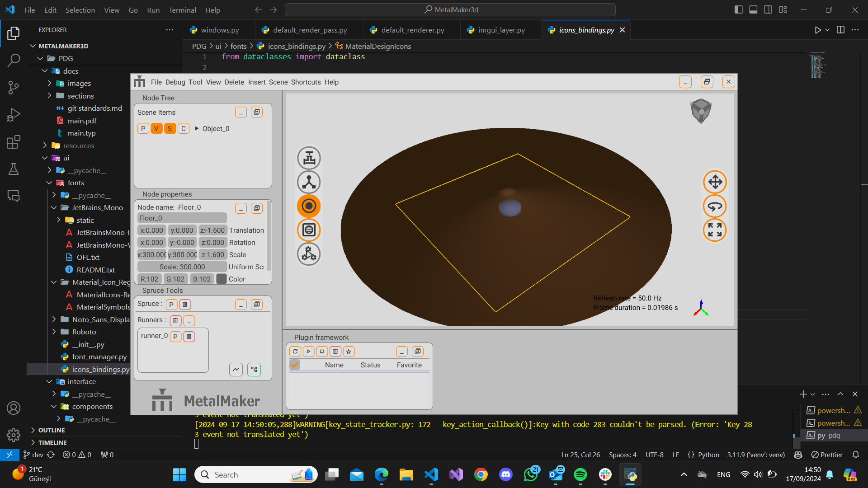Toggle the select-all checkbox in the plugin table
The image size is (868, 488).
click(295, 365)
